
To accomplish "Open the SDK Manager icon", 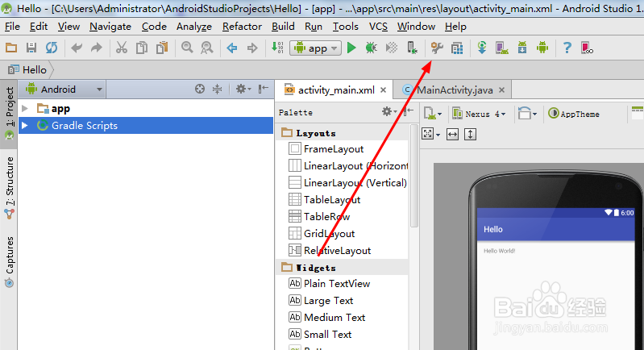I will click(x=522, y=48).
